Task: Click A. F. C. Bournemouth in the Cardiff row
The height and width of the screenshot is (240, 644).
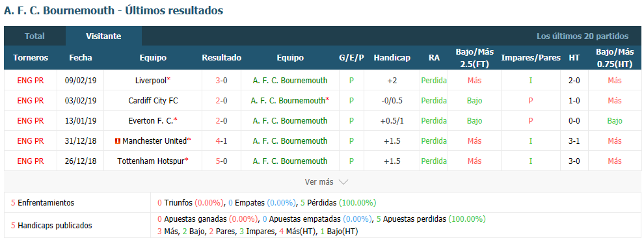Action: pos(289,101)
